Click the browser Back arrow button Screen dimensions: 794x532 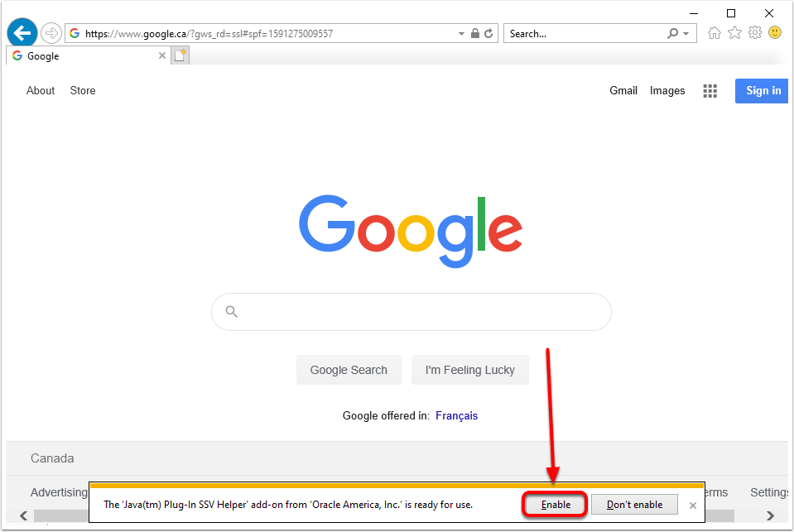pos(22,33)
